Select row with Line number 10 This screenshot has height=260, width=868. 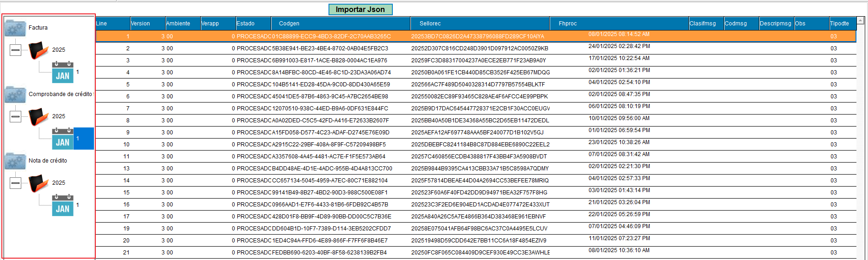[476, 145]
